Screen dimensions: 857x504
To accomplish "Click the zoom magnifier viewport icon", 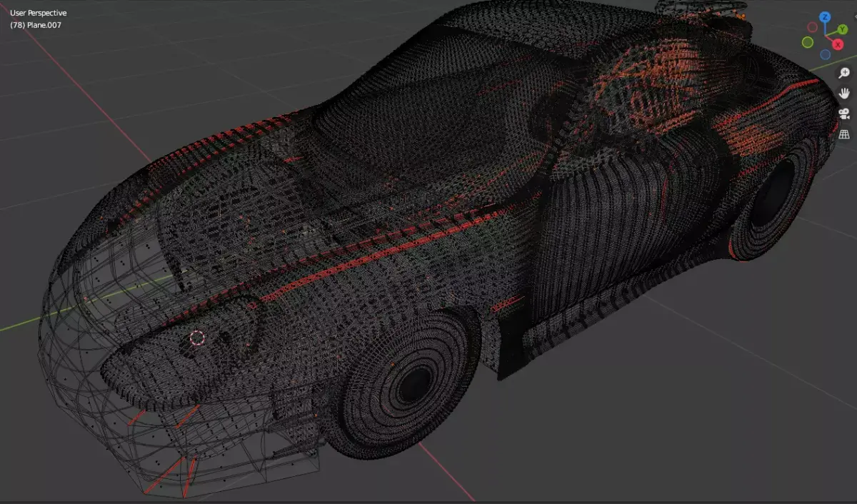I will 844,73.
